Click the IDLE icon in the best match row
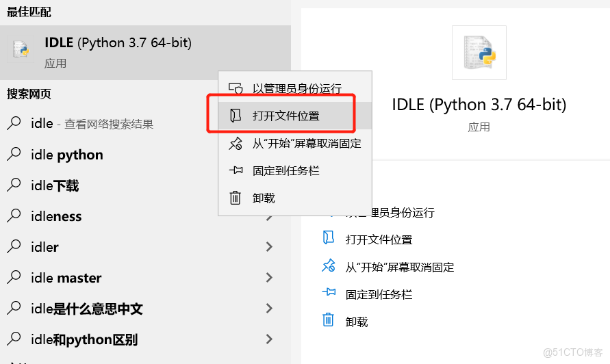 [x=21, y=49]
